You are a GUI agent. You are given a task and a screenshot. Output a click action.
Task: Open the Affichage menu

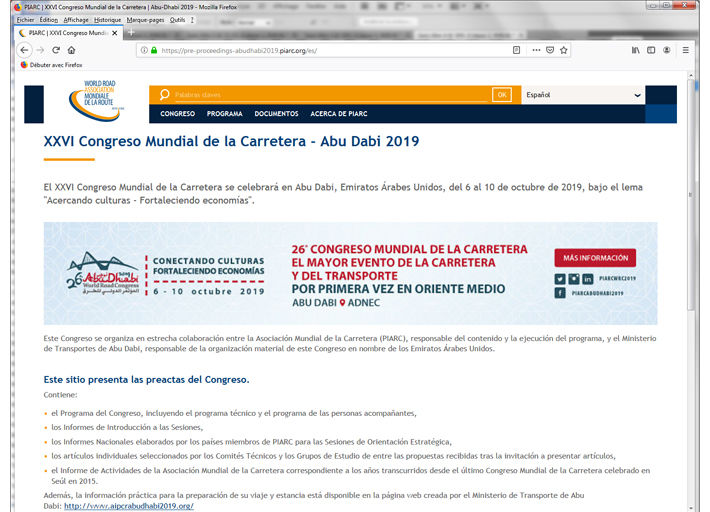point(76,20)
